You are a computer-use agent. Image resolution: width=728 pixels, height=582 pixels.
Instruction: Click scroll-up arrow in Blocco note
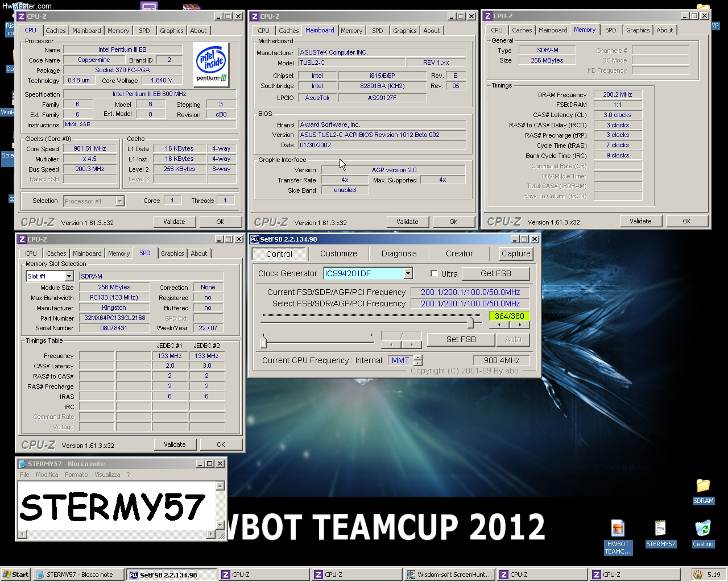click(x=220, y=486)
